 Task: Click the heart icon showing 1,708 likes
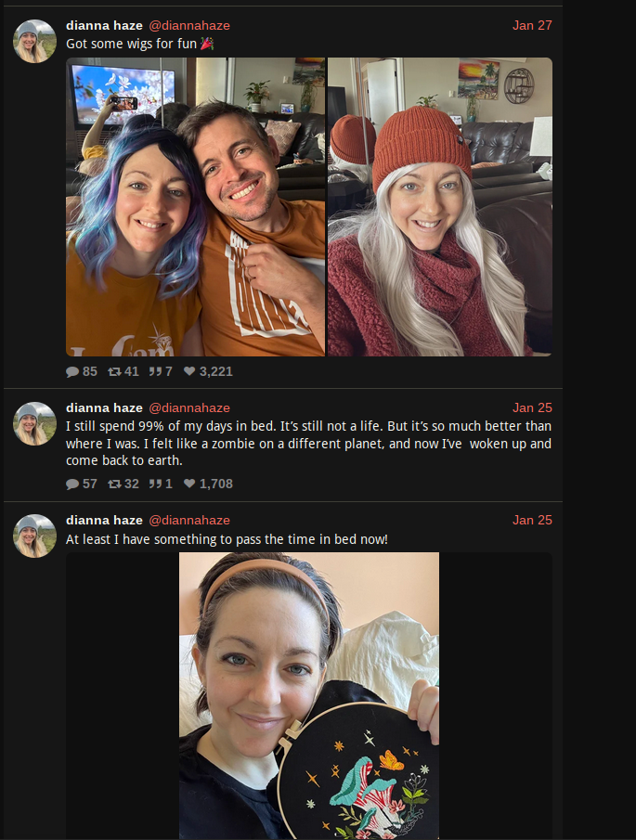click(x=189, y=484)
